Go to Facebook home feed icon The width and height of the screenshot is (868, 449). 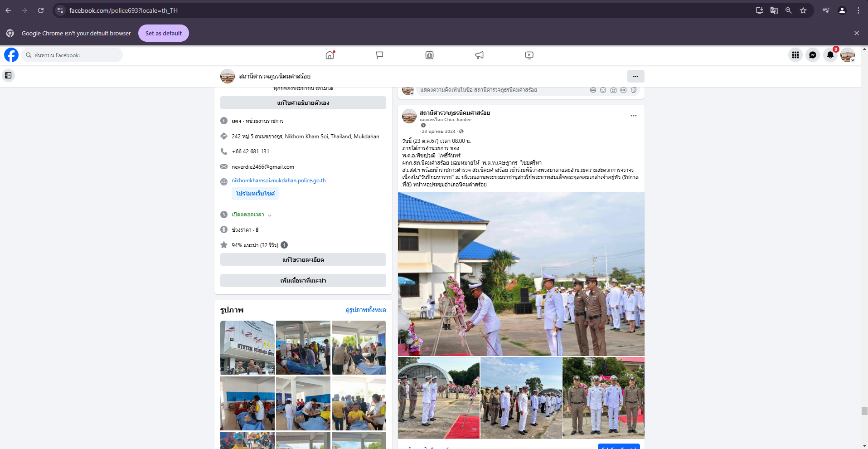click(330, 55)
